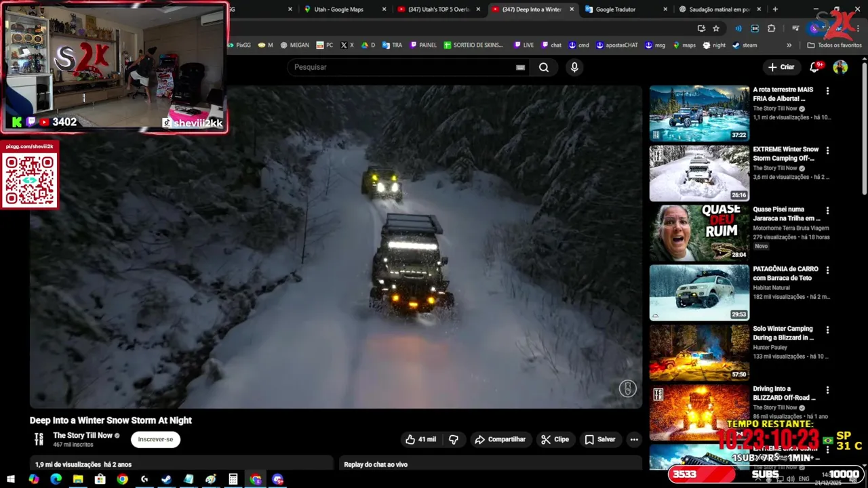Open options for Quase Pisei numa Jararaca
The image size is (868, 488).
point(827,211)
